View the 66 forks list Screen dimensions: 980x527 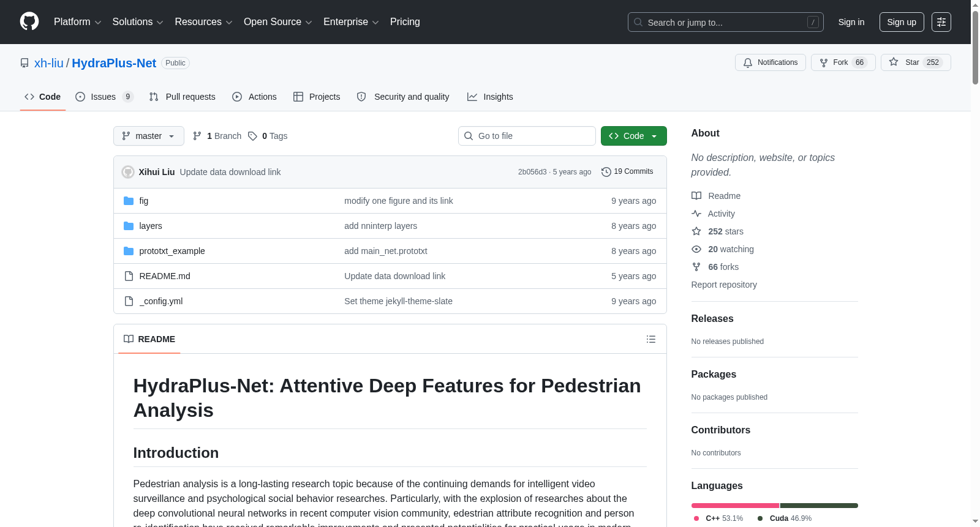tap(715, 267)
